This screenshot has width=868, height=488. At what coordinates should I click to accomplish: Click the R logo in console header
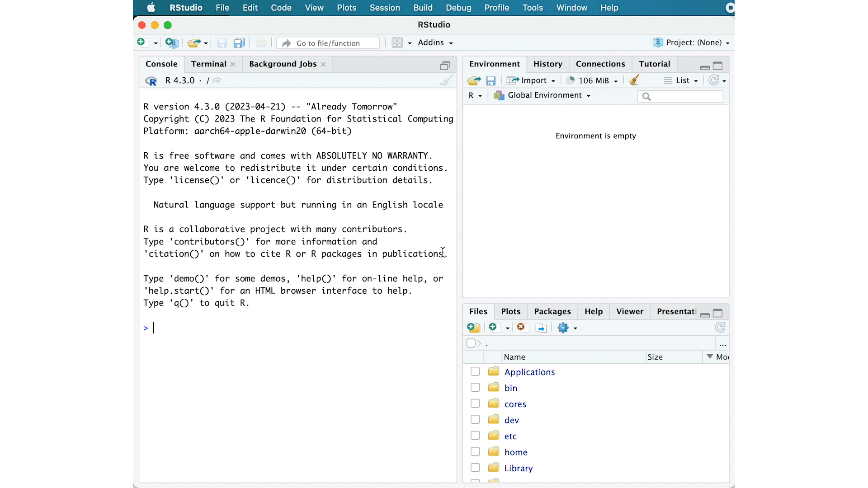pos(151,81)
